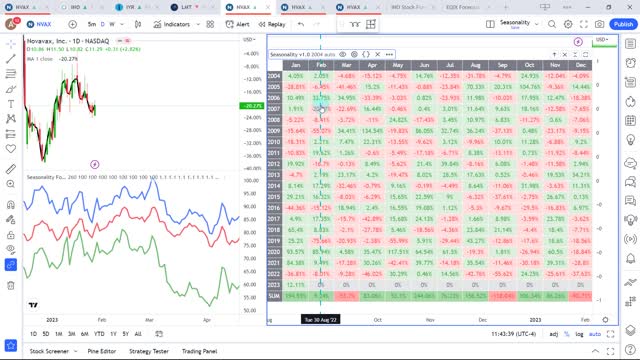This screenshot has width=640, height=360.
Task: Open the Trading Panel tab
Action: point(199,351)
